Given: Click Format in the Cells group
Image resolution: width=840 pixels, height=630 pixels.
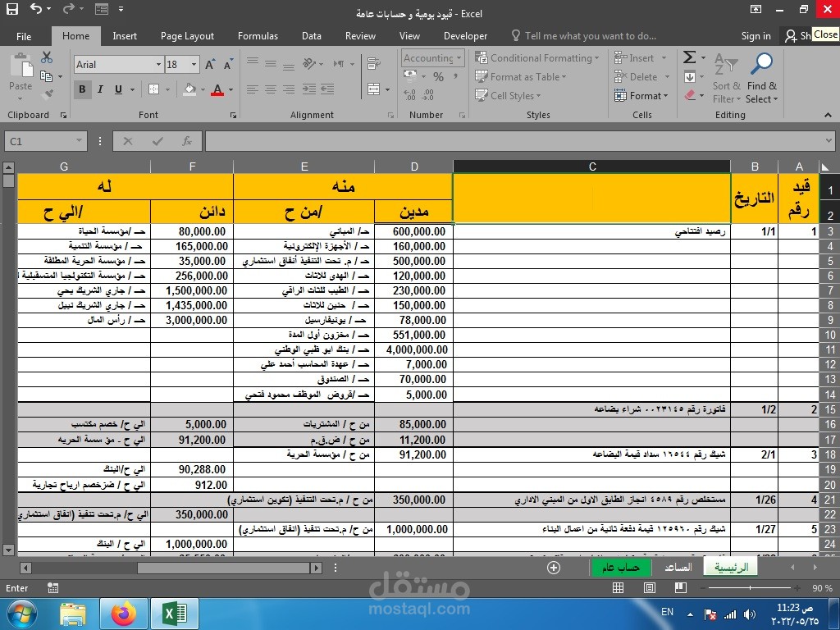Looking at the screenshot, I should pyautogui.click(x=641, y=96).
